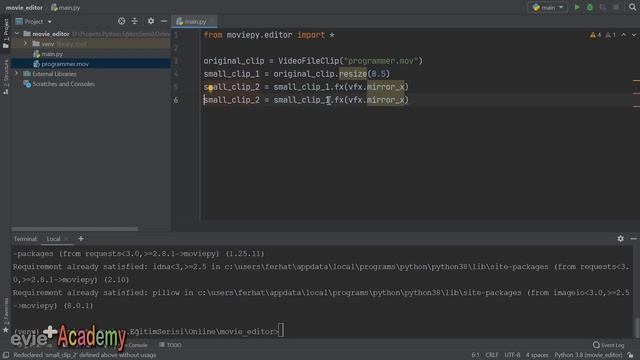Click the locate-in-project target icon in the Project panel

coord(121,21)
